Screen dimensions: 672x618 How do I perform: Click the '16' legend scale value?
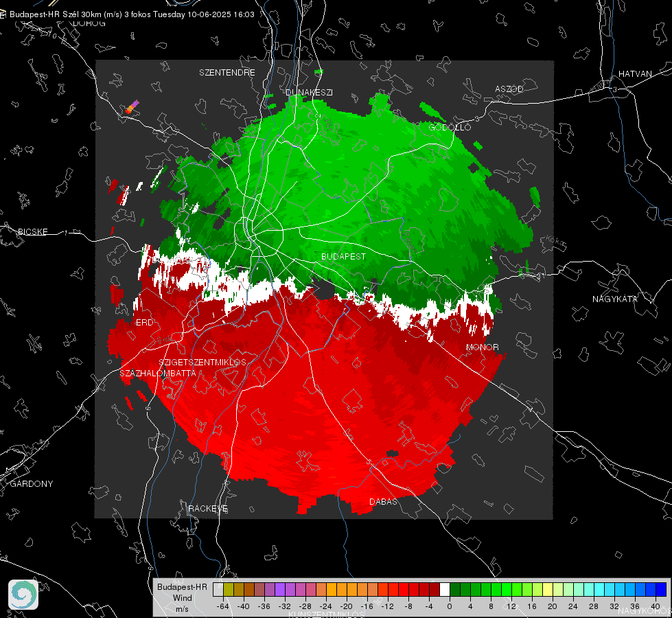tap(532, 606)
